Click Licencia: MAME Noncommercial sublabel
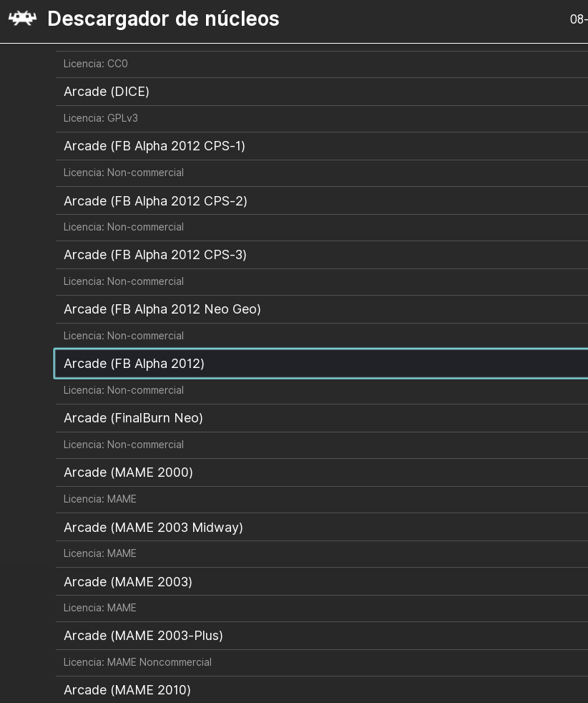 tap(137, 662)
